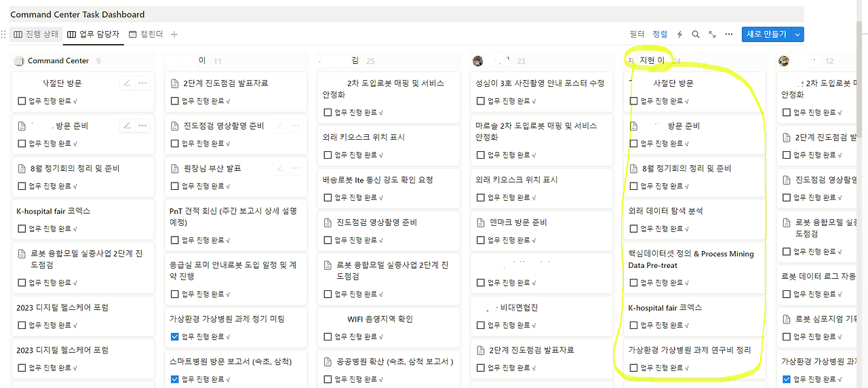Open the 캘린더 view tab
The height and width of the screenshot is (388, 868).
[x=146, y=34]
